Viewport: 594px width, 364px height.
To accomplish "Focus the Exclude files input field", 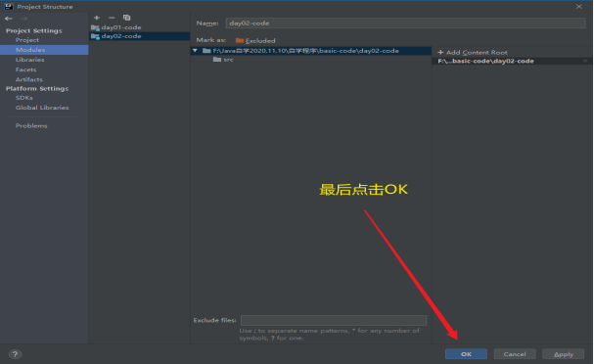I will tap(334, 320).
